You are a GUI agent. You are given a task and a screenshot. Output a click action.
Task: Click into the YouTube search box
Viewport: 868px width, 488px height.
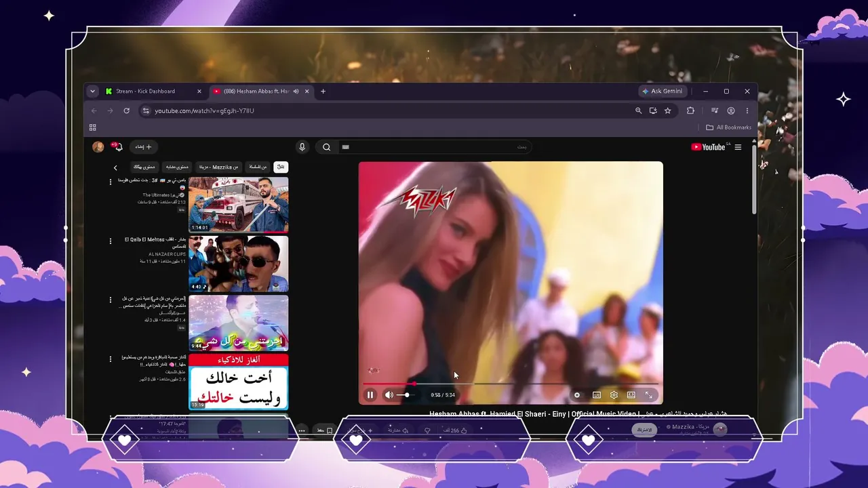pos(434,147)
